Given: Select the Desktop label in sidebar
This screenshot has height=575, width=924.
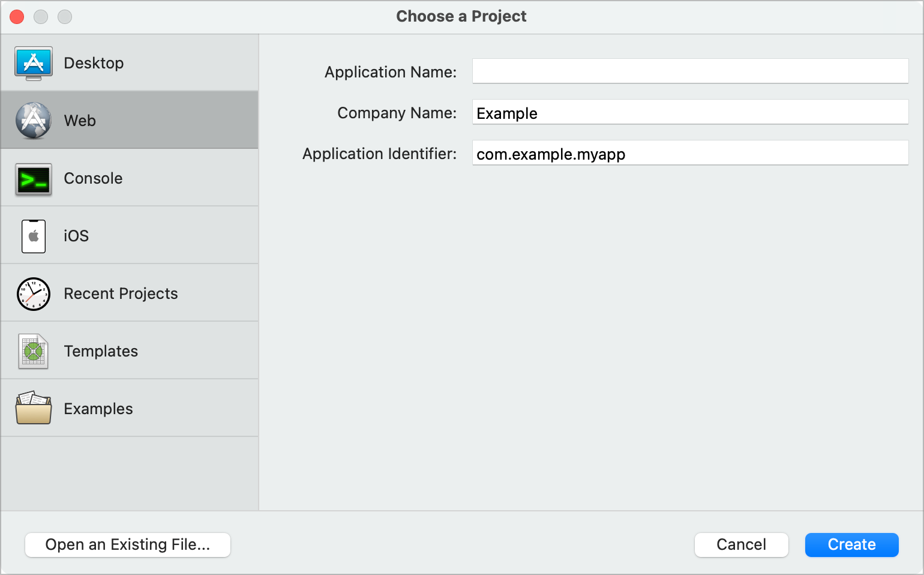Looking at the screenshot, I should pos(94,63).
